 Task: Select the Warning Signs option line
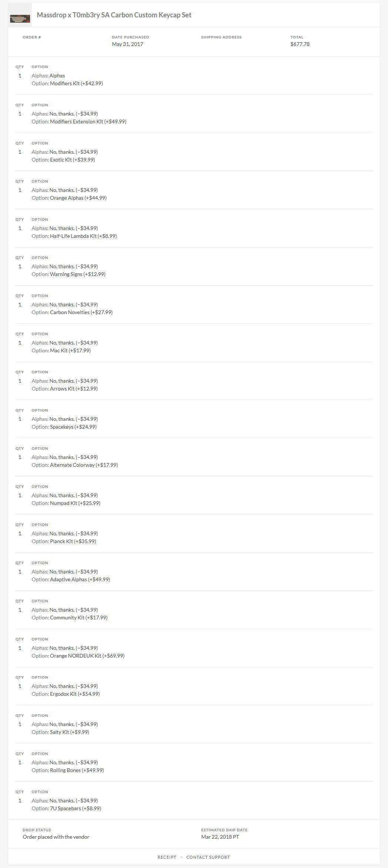pyautogui.click(x=68, y=274)
